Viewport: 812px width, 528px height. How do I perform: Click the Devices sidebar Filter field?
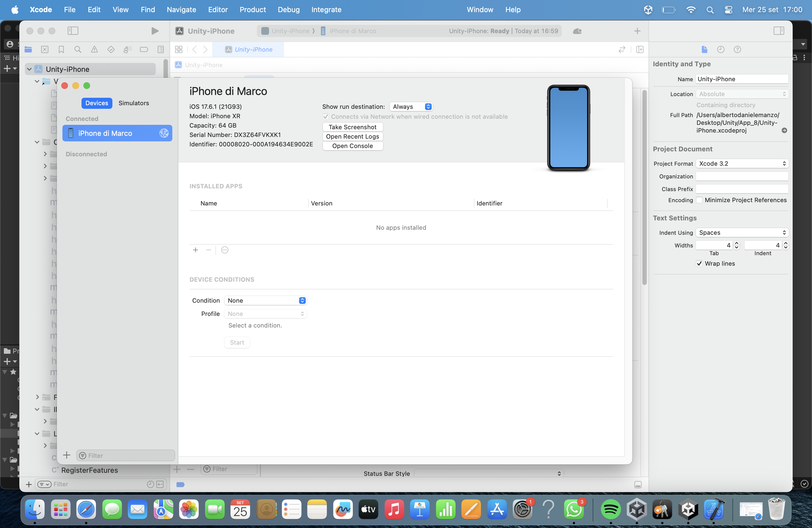coord(126,455)
